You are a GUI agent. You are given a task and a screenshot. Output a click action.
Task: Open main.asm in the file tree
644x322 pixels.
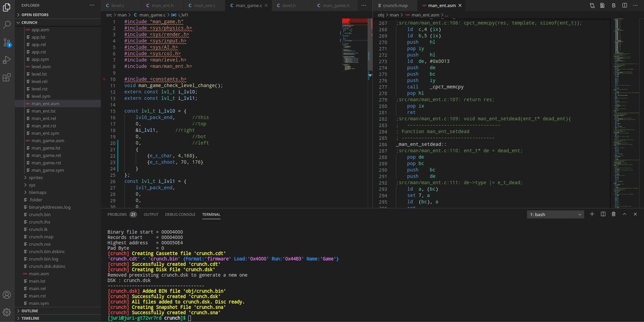pyautogui.click(x=40, y=274)
